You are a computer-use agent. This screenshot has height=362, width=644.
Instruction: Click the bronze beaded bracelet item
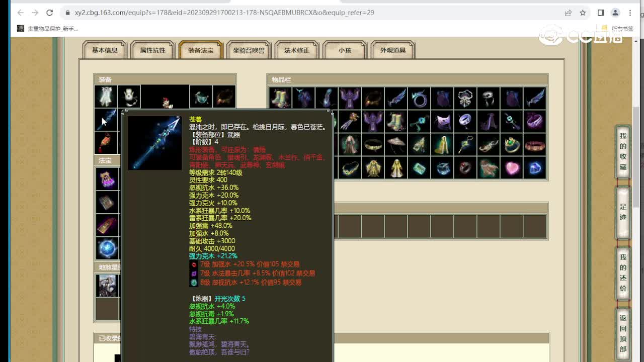535,145
